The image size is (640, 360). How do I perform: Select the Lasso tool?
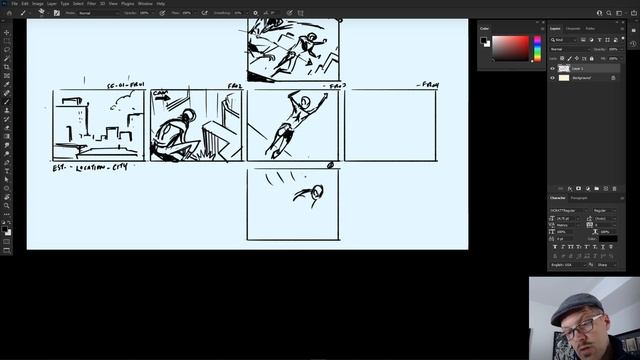pyautogui.click(x=7, y=49)
